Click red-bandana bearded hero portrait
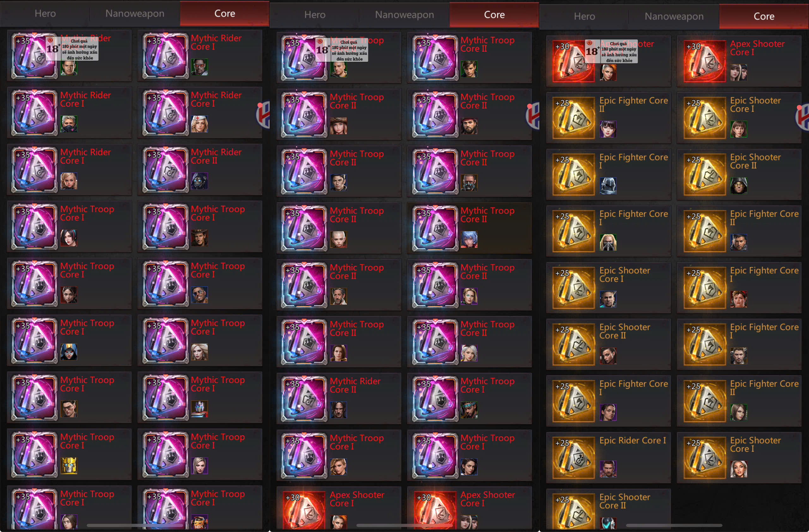This screenshot has width=809, height=532. (x=469, y=126)
